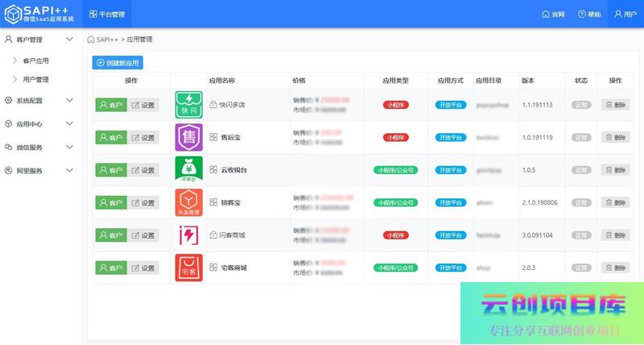This screenshot has height=345, width=644.
Task: Delete the 宅客商城 app
Action: pos(616,268)
